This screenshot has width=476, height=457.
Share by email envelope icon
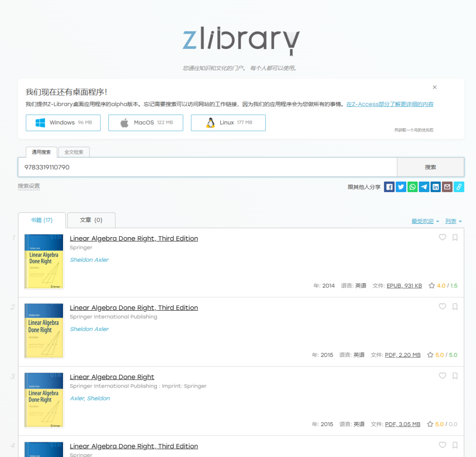tap(447, 187)
